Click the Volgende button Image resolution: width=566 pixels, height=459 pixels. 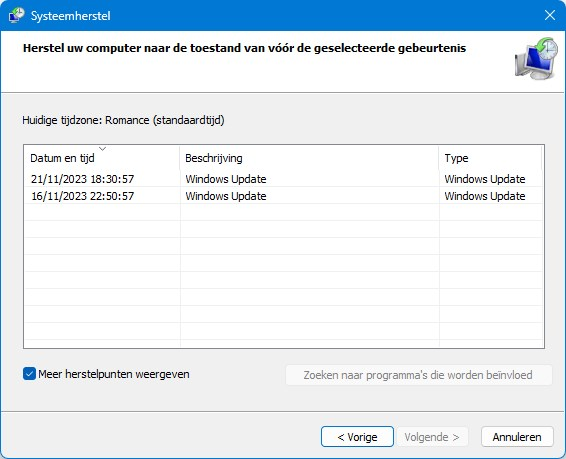point(432,437)
